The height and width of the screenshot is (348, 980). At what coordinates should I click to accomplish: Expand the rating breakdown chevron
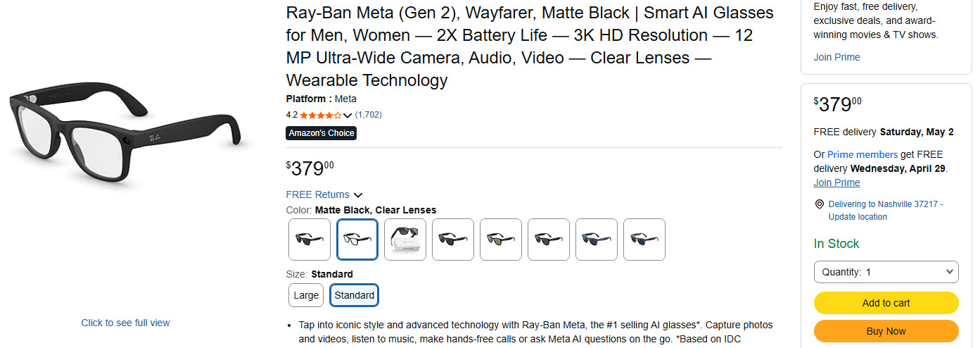[348, 116]
